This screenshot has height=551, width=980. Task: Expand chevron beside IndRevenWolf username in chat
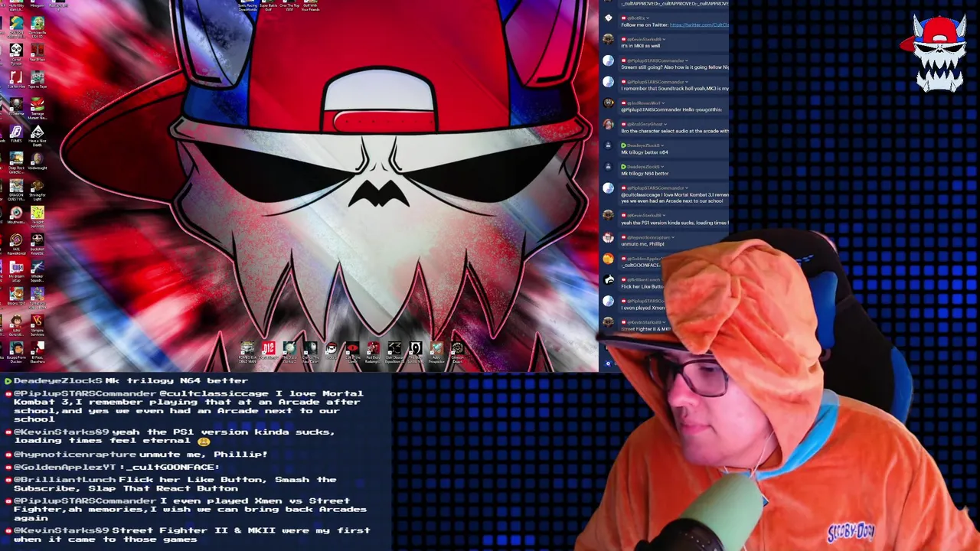click(663, 103)
